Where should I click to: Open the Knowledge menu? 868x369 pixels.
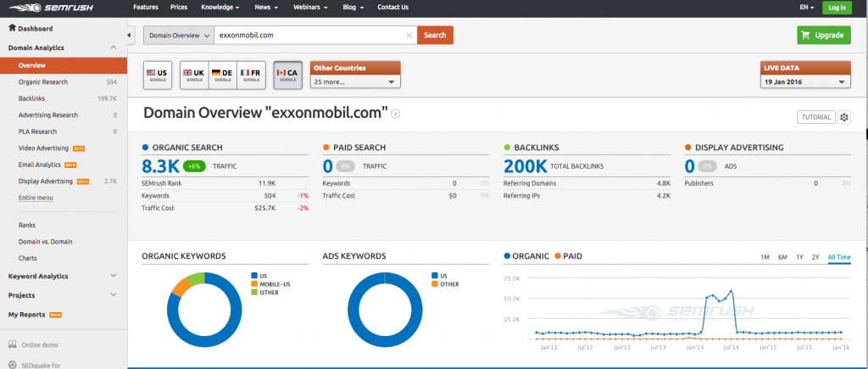point(220,7)
